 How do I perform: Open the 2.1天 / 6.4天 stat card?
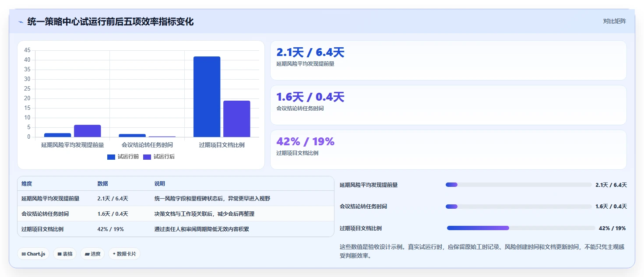click(448, 60)
